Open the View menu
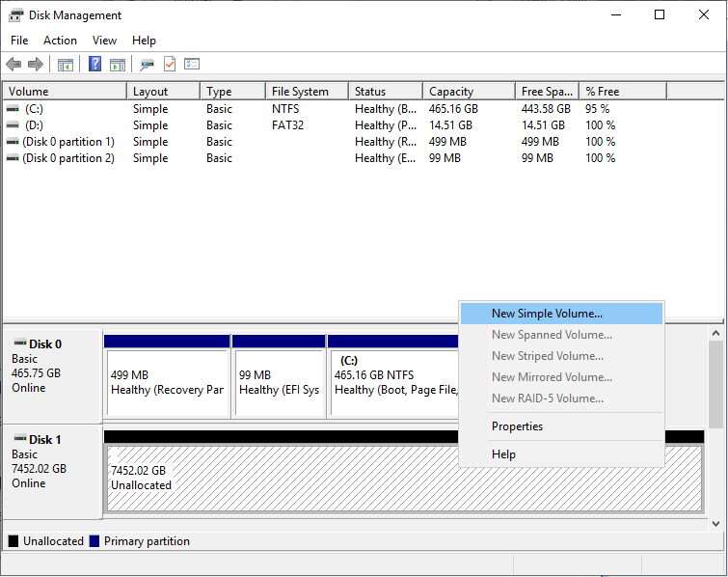The width and height of the screenshot is (728, 577). 104,41
